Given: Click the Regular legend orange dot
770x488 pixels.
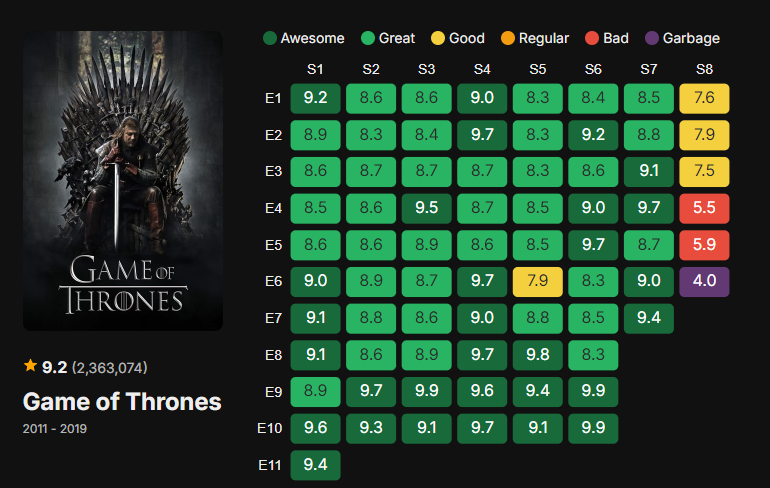Looking at the screenshot, I should click(507, 39).
